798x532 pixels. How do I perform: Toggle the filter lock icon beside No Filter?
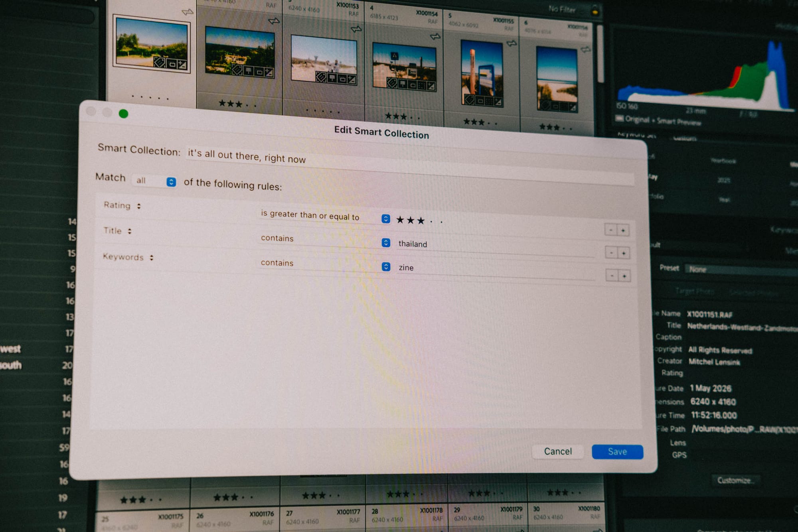tap(595, 11)
